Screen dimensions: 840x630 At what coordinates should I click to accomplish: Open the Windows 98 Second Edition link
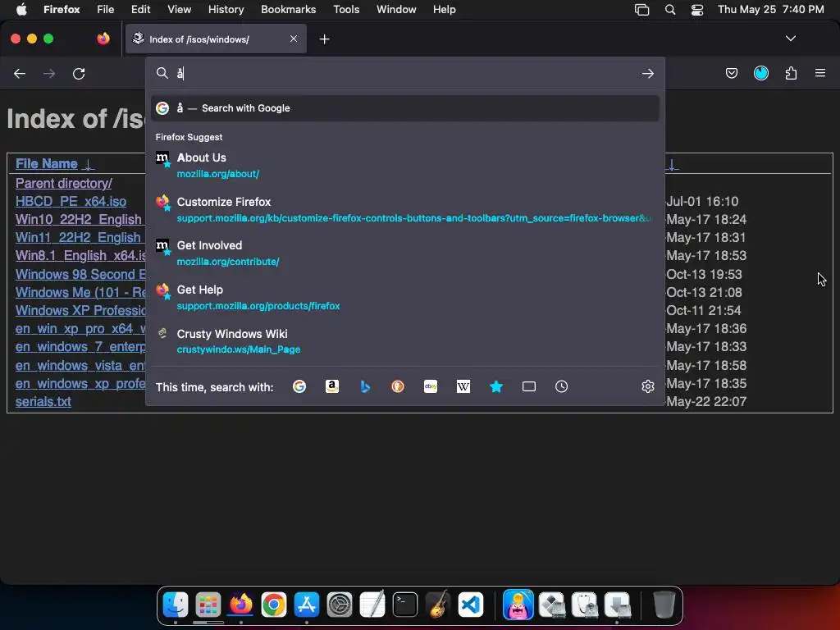[x=80, y=274]
